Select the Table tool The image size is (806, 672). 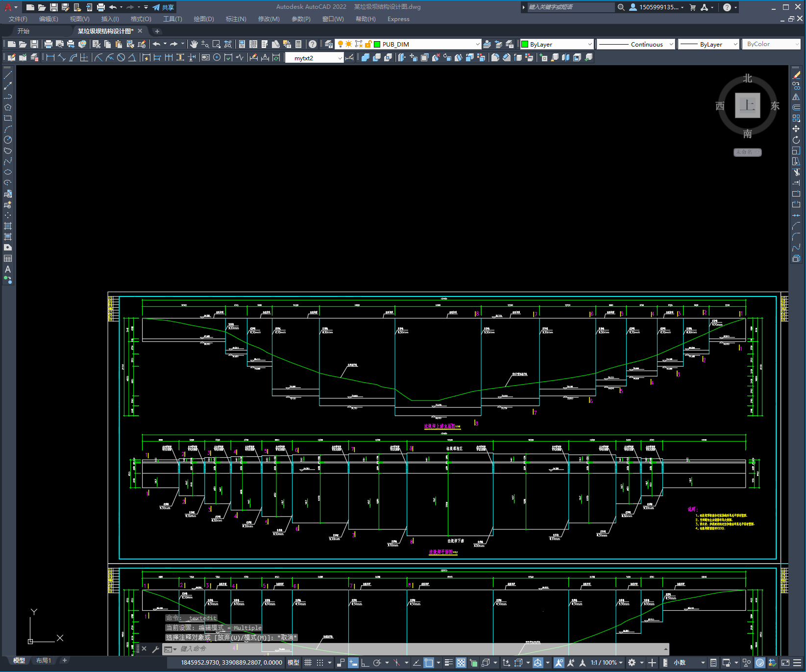pos(8,258)
